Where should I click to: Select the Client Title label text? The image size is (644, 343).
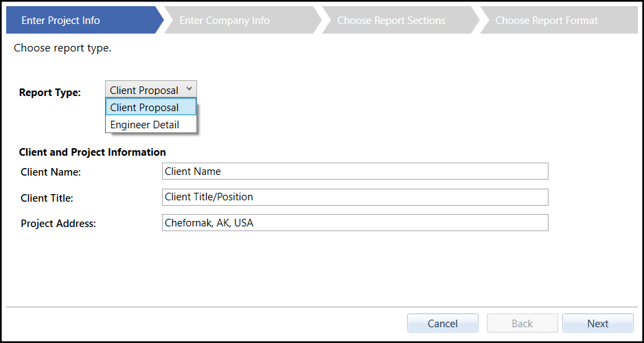point(47,198)
